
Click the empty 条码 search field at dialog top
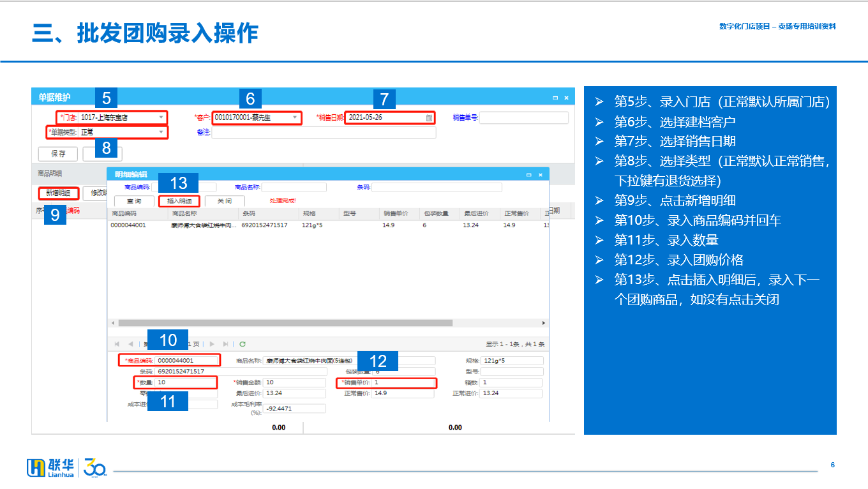point(437,187)
